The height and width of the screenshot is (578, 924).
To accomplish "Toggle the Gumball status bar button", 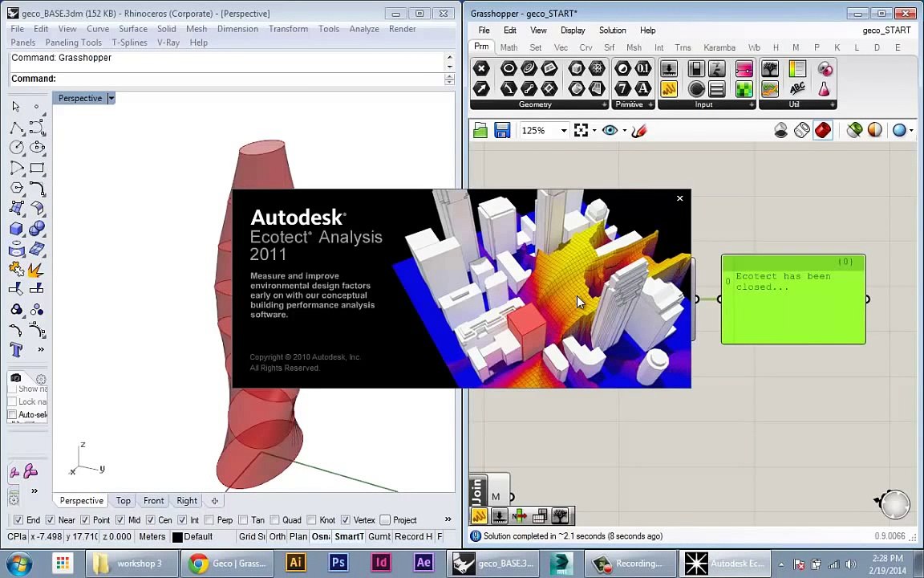I will [x=379, y=536].
